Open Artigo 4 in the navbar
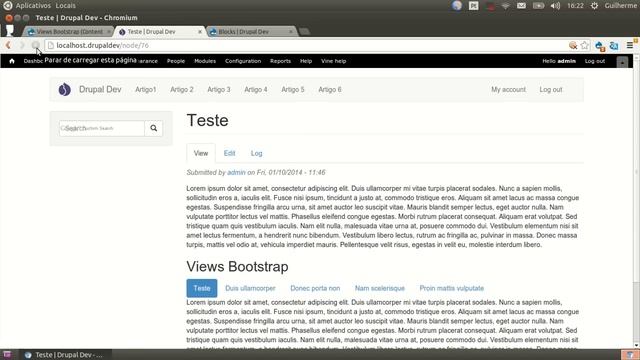The height and width of the screenshot is (360, 640). [256, 89]
